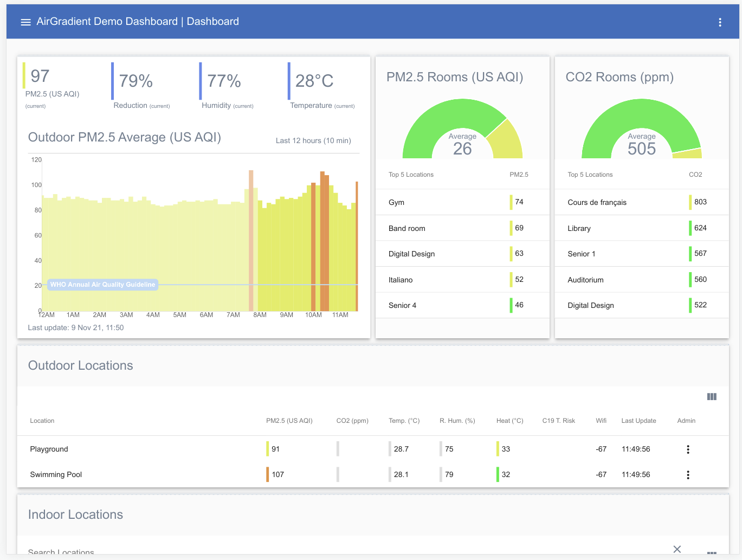
Task: Open column chooser for Outdoor Locations table
Action: [x=712, y=397]
